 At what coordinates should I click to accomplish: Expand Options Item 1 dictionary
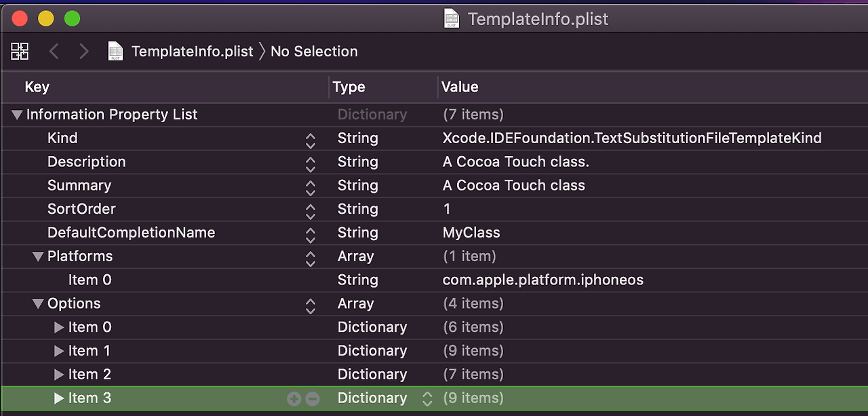pos(59,351)
